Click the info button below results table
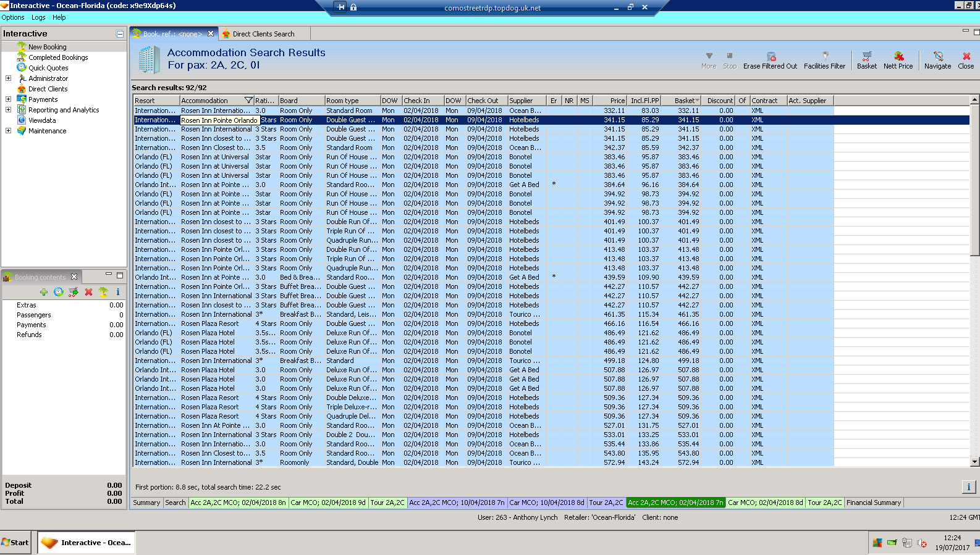Screen dimensions: 980x555 [968, 486]
